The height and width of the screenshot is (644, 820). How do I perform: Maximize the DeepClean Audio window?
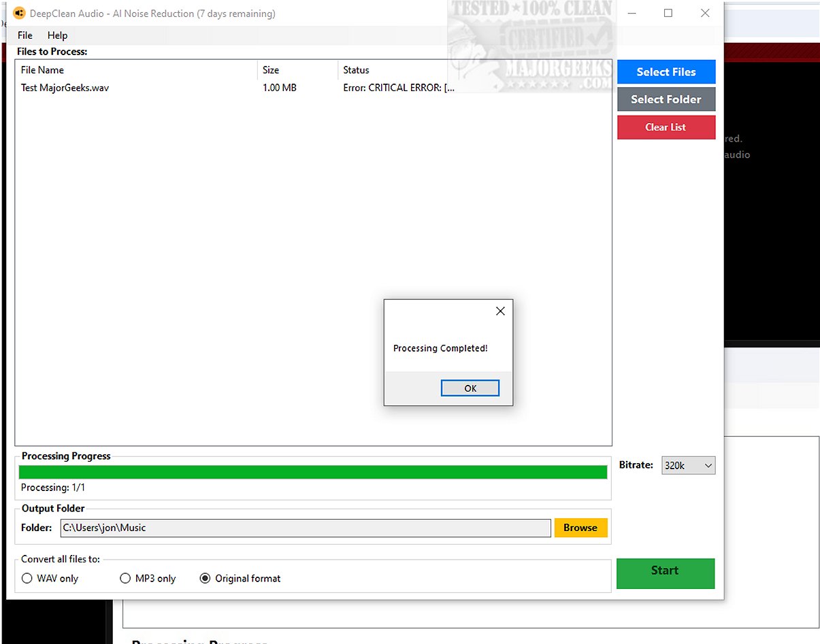(668, 13)
